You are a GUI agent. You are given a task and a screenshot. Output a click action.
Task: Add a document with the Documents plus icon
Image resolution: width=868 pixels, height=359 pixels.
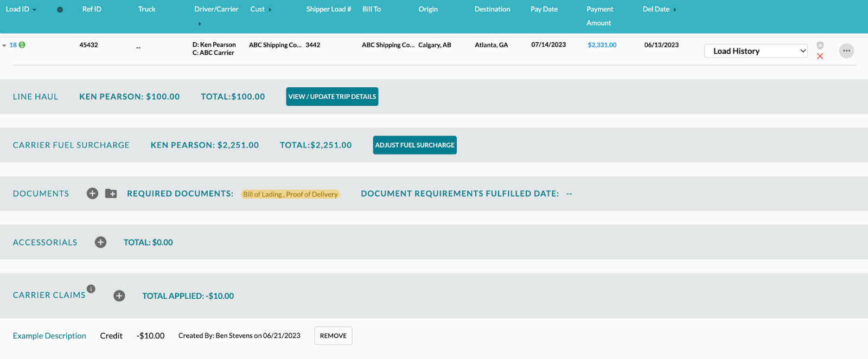[93, 194]
